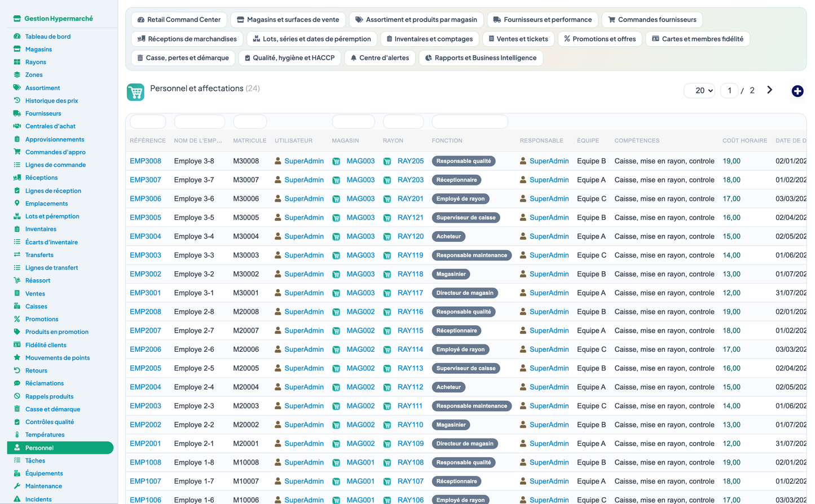Open Inventaires in the sidebar
Viewport: 815px width, 504px height.
click(x=41, y=229)
